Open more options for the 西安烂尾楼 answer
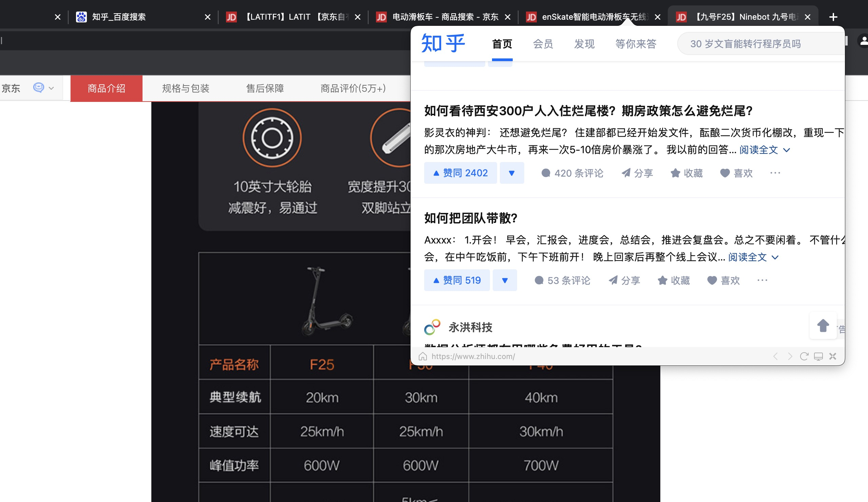868x502 pixels. [775, 173]
